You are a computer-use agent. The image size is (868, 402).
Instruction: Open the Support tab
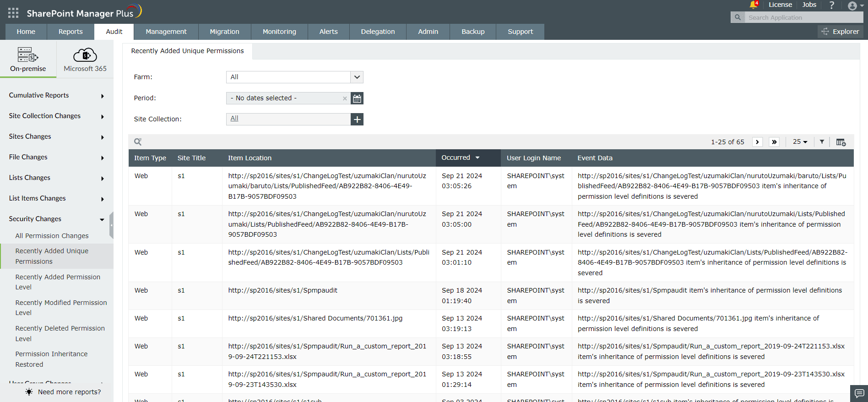click(x=521, y=32)
